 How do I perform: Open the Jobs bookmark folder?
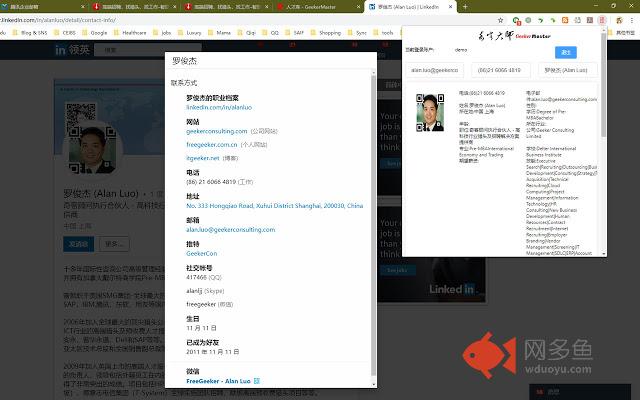162,33
